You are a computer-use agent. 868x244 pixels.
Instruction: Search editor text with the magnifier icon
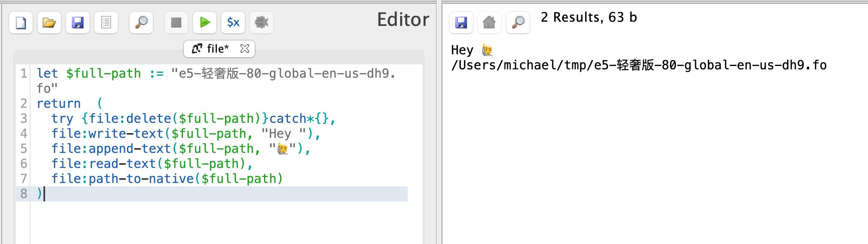click(141, 23)
